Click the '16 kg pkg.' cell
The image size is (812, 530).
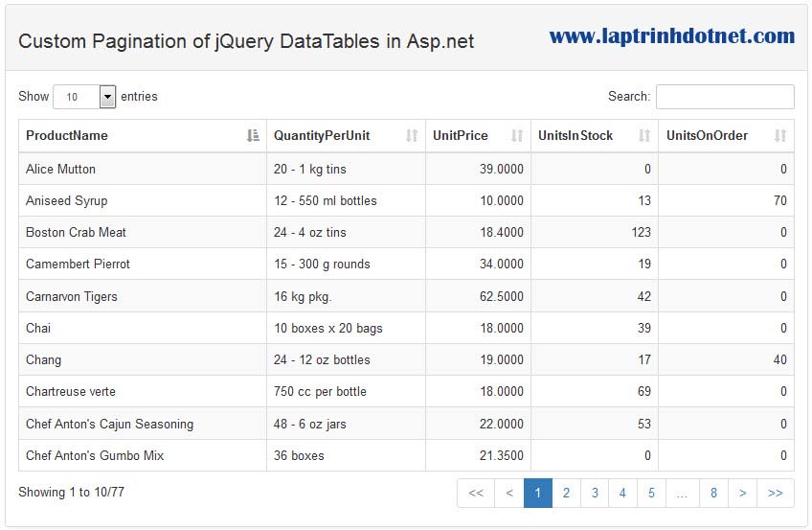[x=346, y=296]
